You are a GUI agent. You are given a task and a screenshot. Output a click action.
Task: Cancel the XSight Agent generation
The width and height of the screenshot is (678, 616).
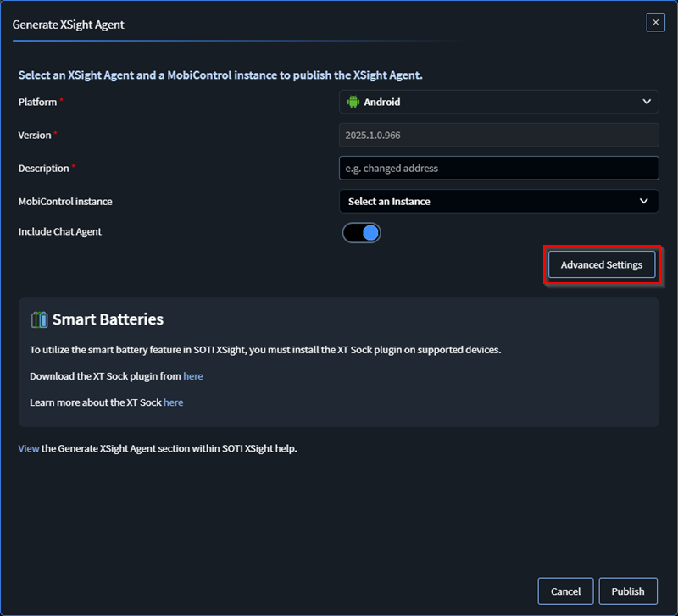pos(565,591)
